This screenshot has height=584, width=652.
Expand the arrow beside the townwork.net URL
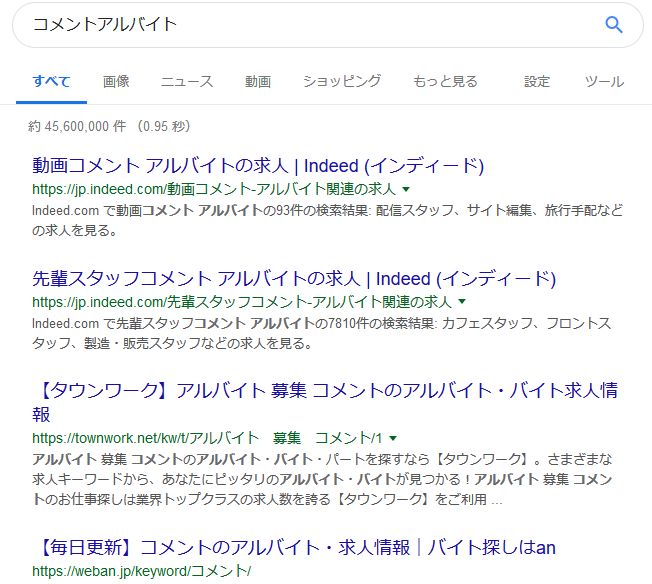[x=393, y=438]
